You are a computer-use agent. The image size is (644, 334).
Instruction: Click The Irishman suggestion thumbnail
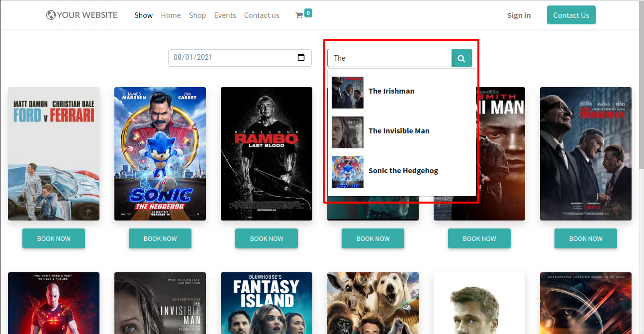(x=348, y=93)
